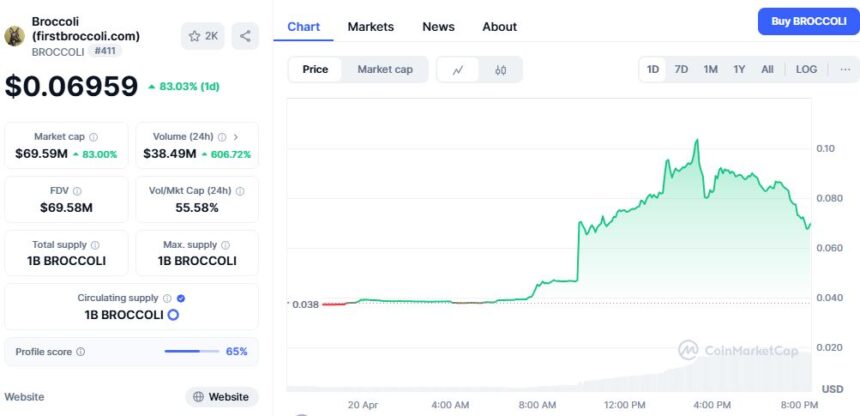The width and height of the screenshot is (860, 416).
Task: Click the 65% profile score value
Action: [x=236, y=352]
